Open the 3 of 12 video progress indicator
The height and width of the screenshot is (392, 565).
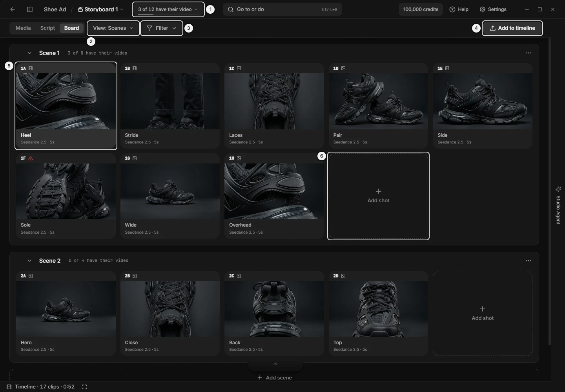coord(168,9)
